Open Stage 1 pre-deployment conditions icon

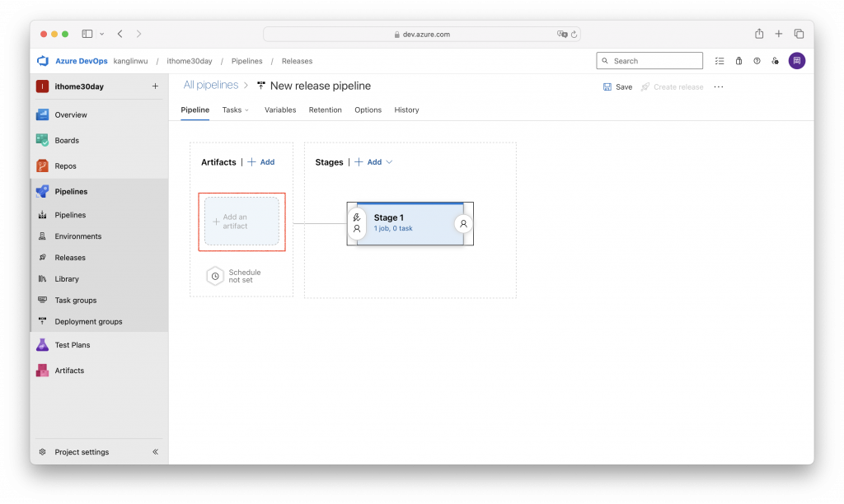tap(356, 223)
